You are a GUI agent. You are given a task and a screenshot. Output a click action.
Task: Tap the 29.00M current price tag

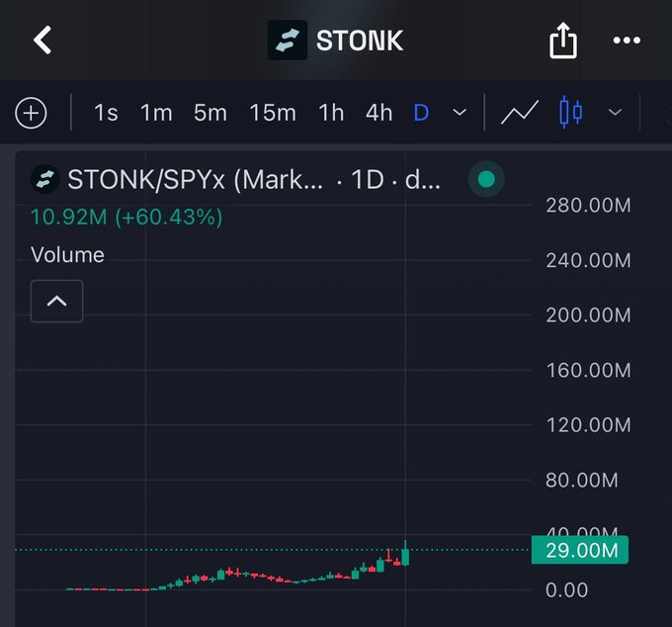580,550
